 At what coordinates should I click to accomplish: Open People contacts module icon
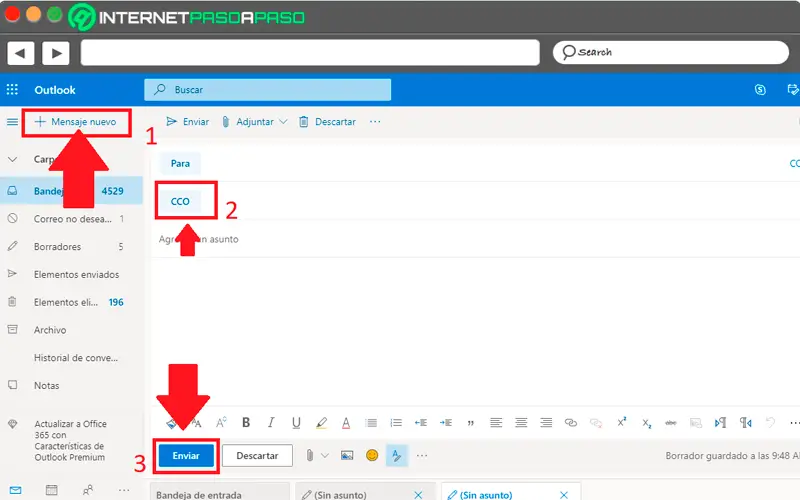click(88, 490)
